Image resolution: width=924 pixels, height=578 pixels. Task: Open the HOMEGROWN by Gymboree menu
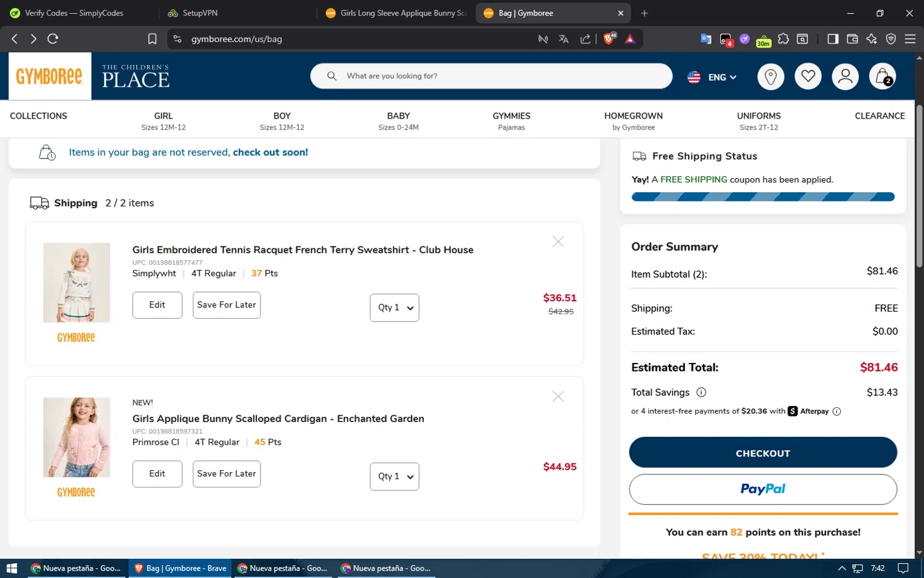click(633, 121)
